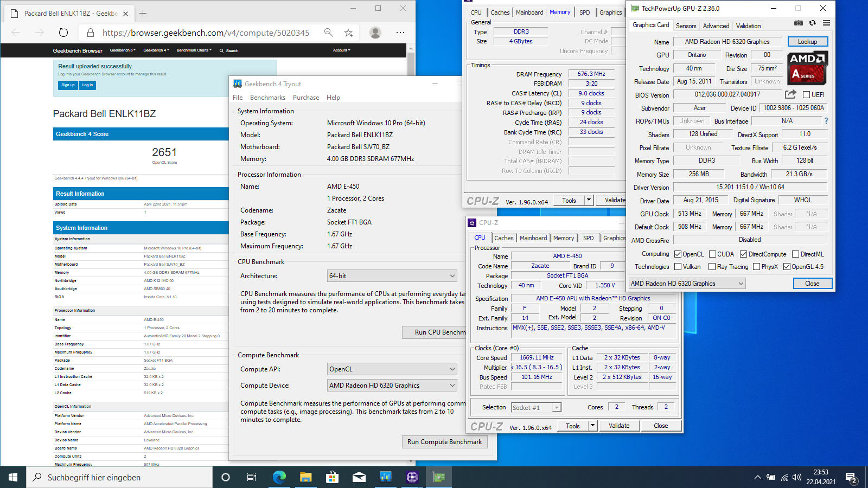Viewport: 868px width, 488px height.
Task: Open a new browser tab
Action: coord(143,13)
